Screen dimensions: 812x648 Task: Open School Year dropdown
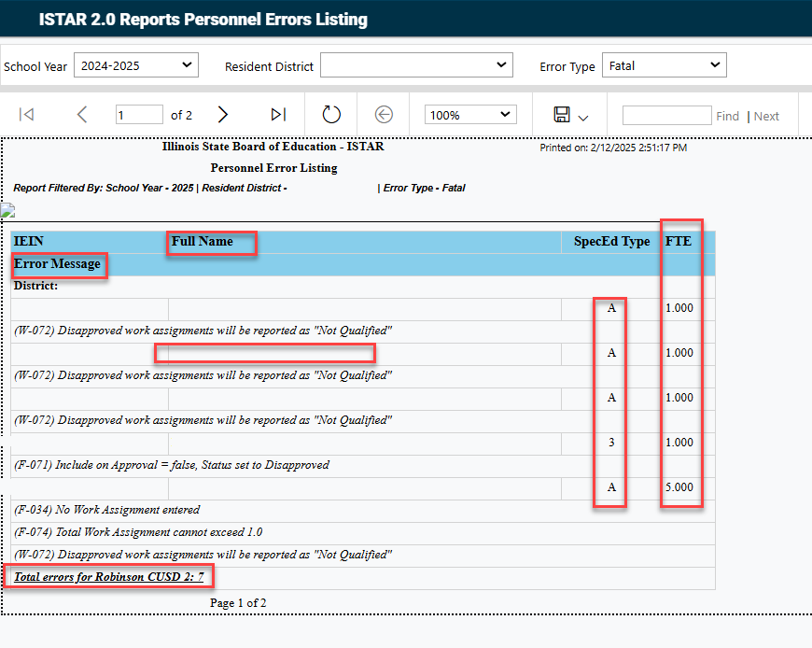[x=136, y=65]
